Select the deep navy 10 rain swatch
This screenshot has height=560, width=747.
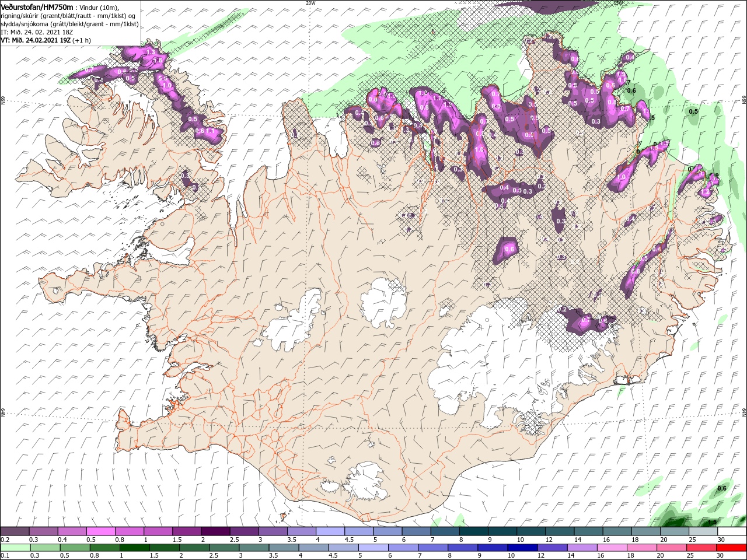523,548
